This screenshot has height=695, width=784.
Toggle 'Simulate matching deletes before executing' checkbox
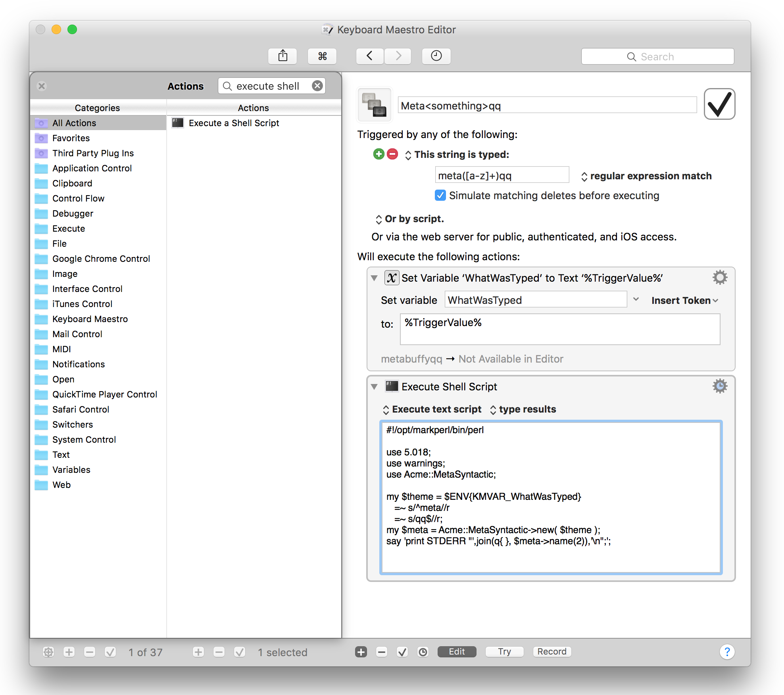point(440,195)
